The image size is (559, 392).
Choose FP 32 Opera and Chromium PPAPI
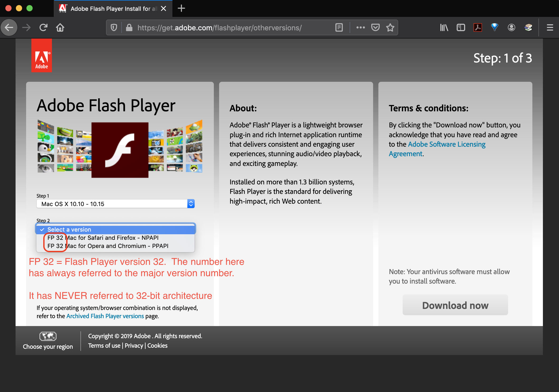[108, 246]
